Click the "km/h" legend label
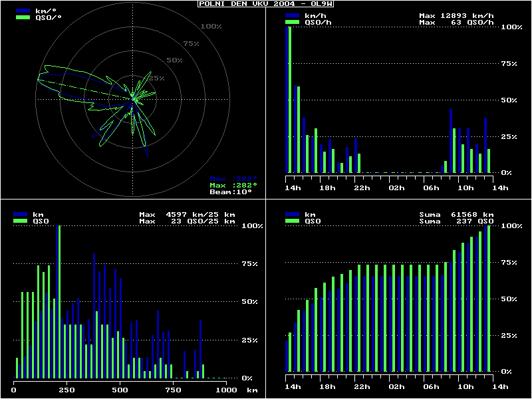 point(315,15)
